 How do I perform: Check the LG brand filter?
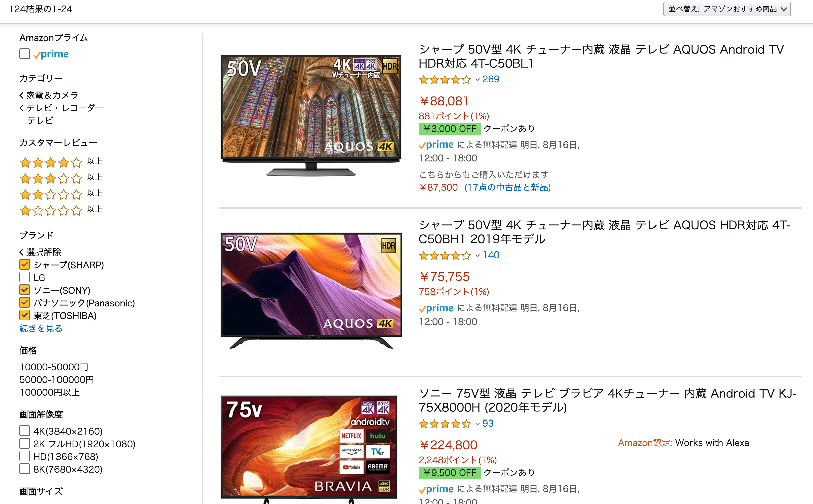25,277
